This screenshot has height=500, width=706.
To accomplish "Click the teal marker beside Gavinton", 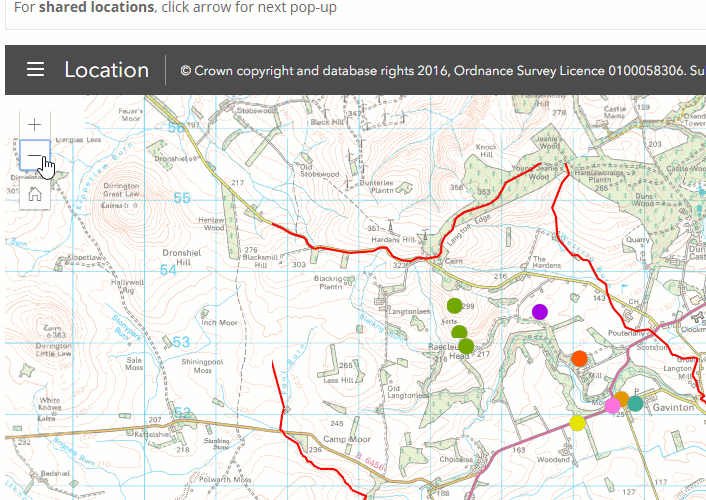I will click(x=635, y=404).
